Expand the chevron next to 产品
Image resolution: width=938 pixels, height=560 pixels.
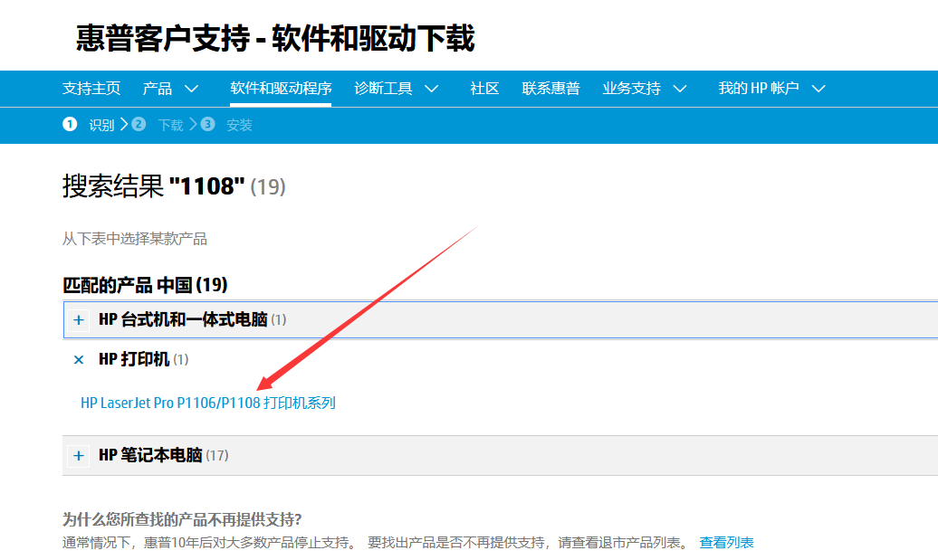[191, 89]
